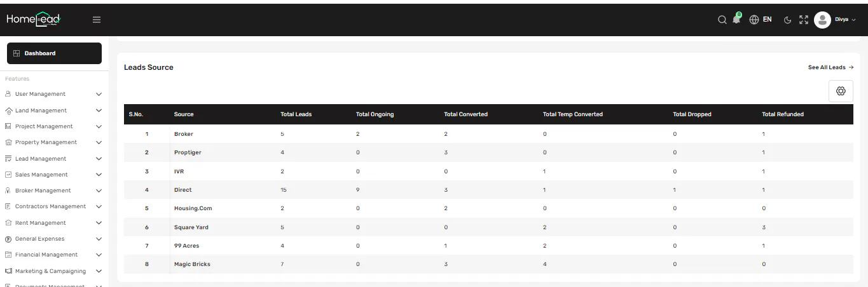Select the Direct source cell
Viewport: 868px width, 287px height.
click(183, 190)
